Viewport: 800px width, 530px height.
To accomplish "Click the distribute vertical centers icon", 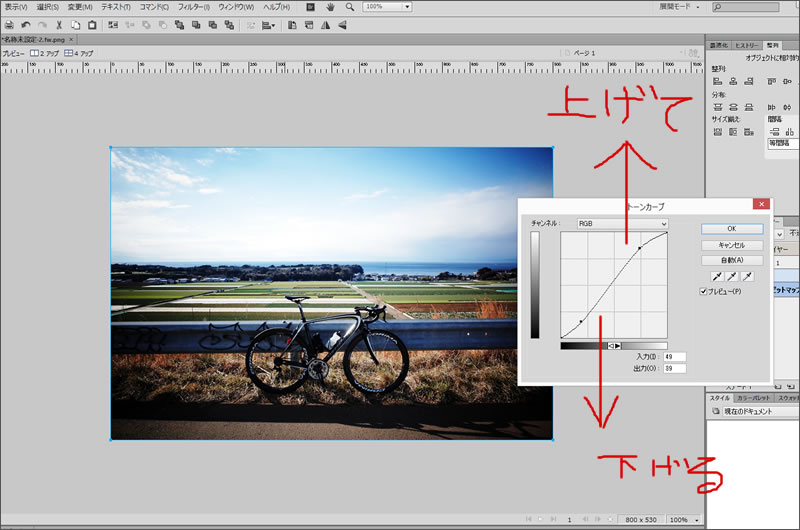I will click(x=733, y=107).
